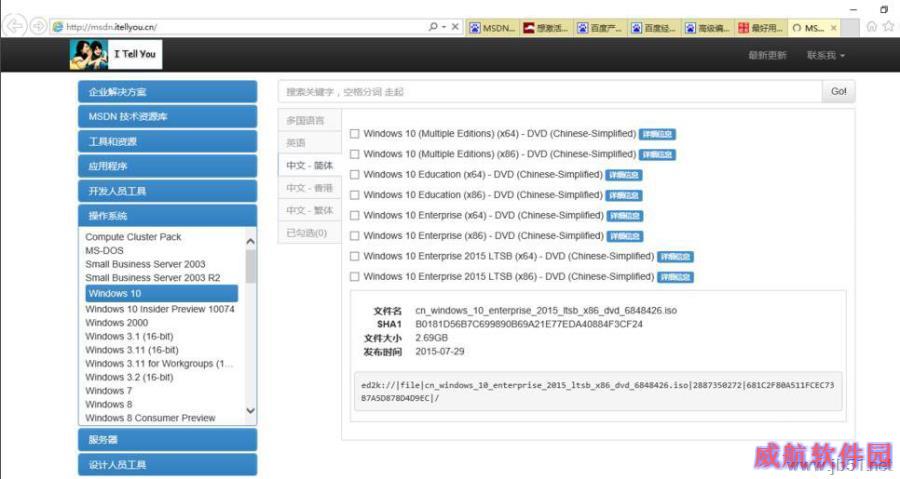Select Compute Cluster Pack in list
This screenshot has width=900, height=479.
[x=133, y=237]
